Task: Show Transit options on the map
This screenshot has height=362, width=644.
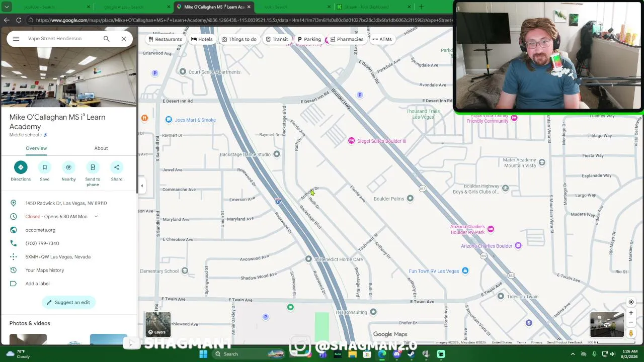Action: pos(277,39)
